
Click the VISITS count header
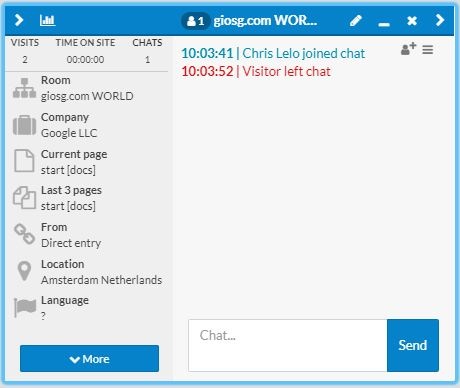(25, 43)
